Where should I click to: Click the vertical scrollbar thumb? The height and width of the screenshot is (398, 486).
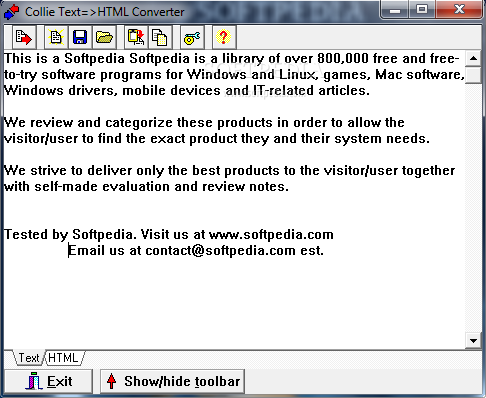tap(473, 75)
